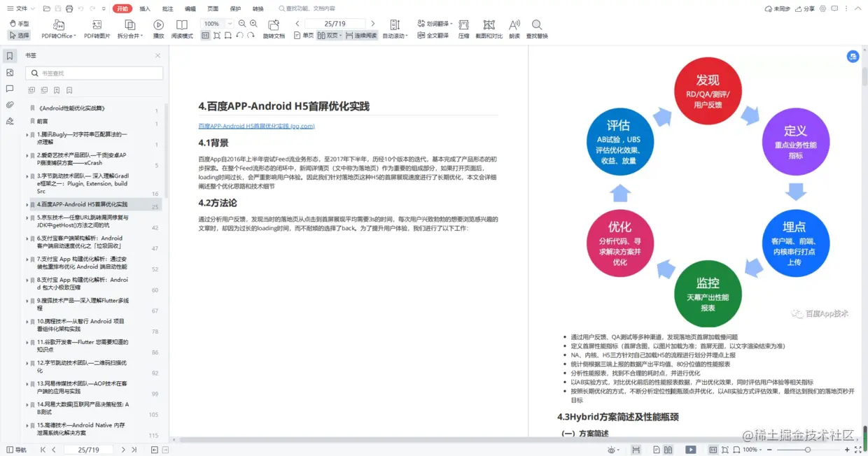Collapse all bookmarks icon
Image resolution: width=868 pixels, height=456 pixels.
point(44,90)
